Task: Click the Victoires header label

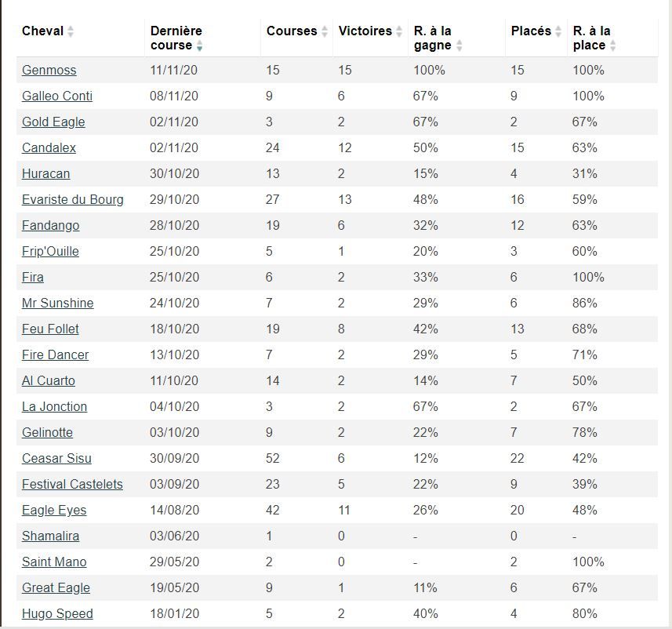Action: [x=365, y=31]
